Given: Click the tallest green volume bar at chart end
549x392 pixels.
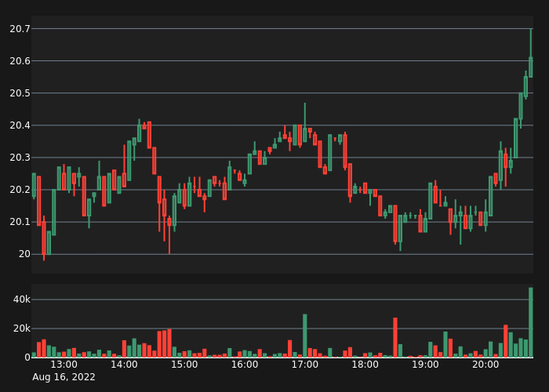Looking at the screenshot, I should [531, 322].
